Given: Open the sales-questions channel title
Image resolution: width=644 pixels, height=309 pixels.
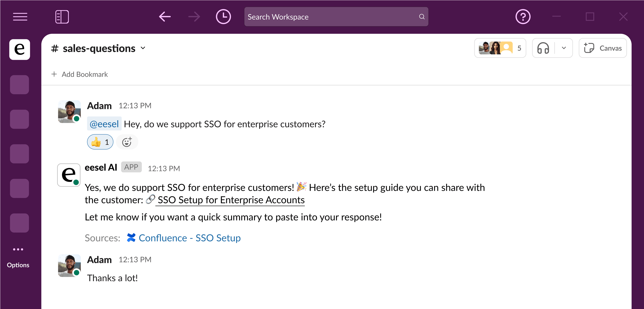Looking at the screenshot, I should [99, 48].
